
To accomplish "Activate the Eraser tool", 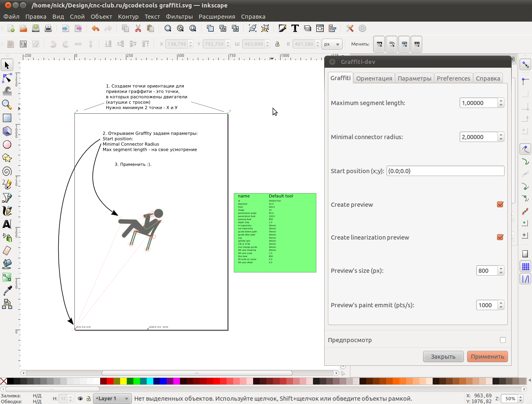I will 7,251.
